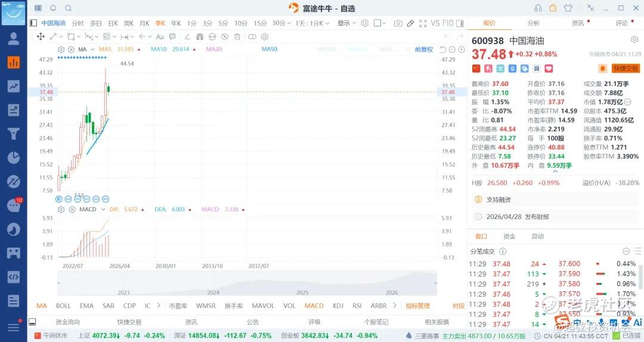
Task: Switch to the 评论 tab
Action: [622, 23]
